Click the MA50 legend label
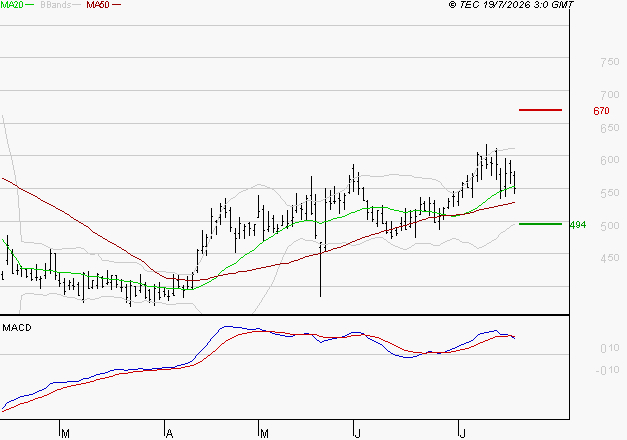 [x=98, y=5]
